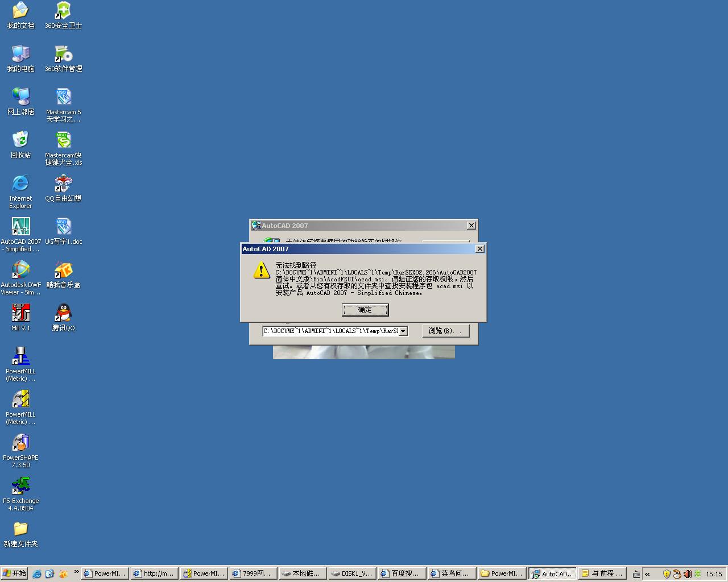The width and height of the screenshot is (728, 582).
Task: Launch Internet Explorer from the quick launch bar
Action: (x=37, y=574)
